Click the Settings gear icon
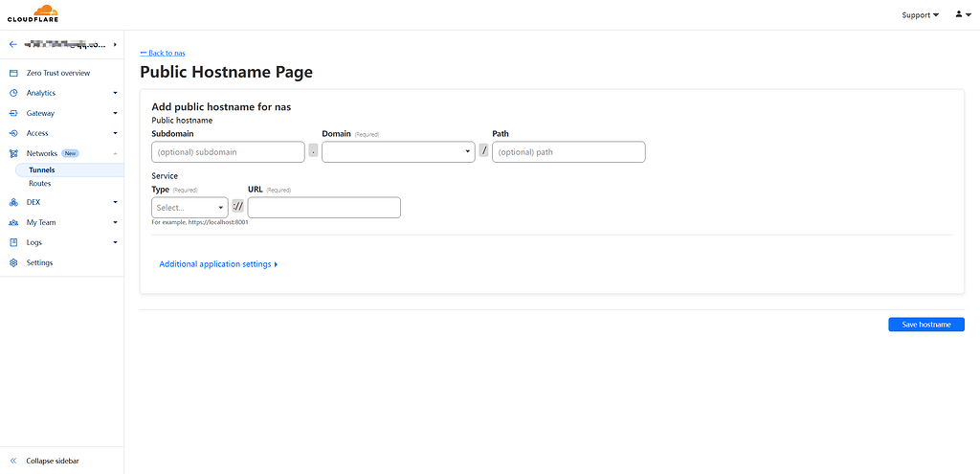The width and height of the screenshot is (980, 474). pyautogui.click(x=13, y=262)
